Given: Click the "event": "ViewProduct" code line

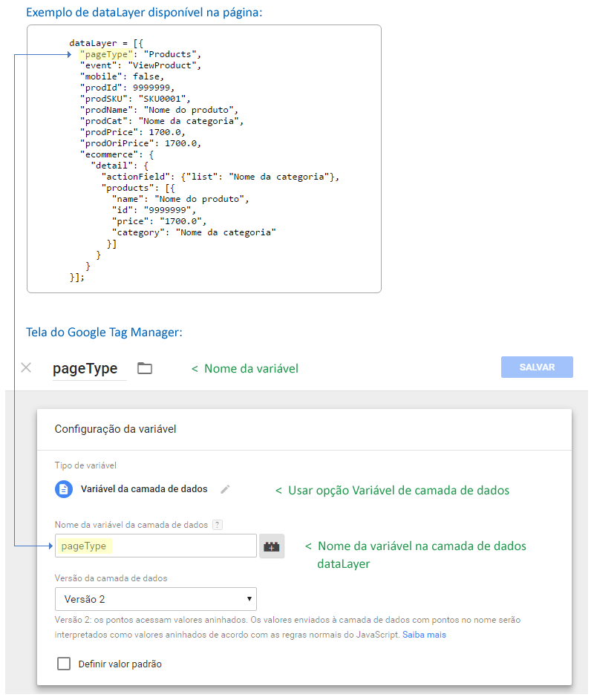Looking at the screenshot, I should (140, 65).
